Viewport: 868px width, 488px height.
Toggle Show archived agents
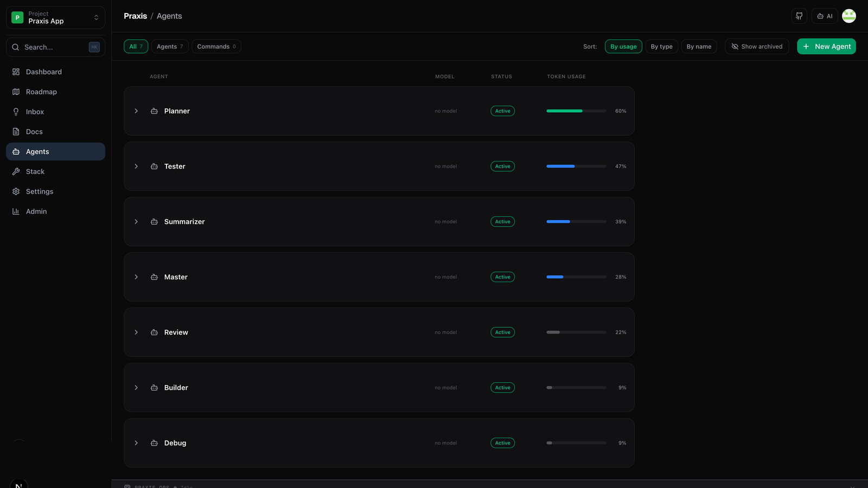click(x=757, y=47)
